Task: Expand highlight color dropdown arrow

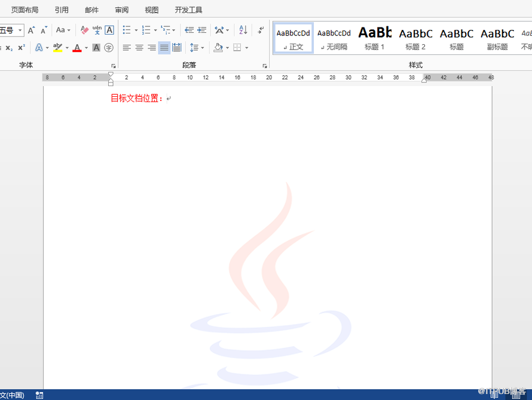Action: point(67,48)
